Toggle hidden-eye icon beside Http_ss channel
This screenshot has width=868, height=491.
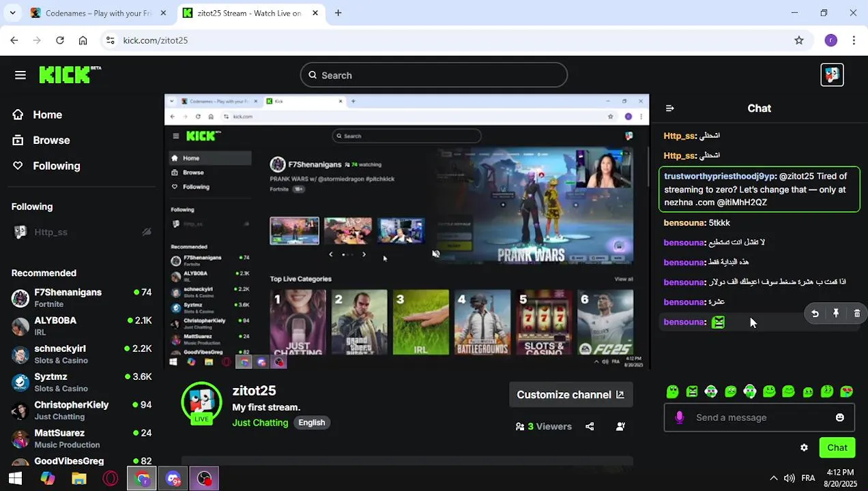pyautogui.click(x=147, y=232)
